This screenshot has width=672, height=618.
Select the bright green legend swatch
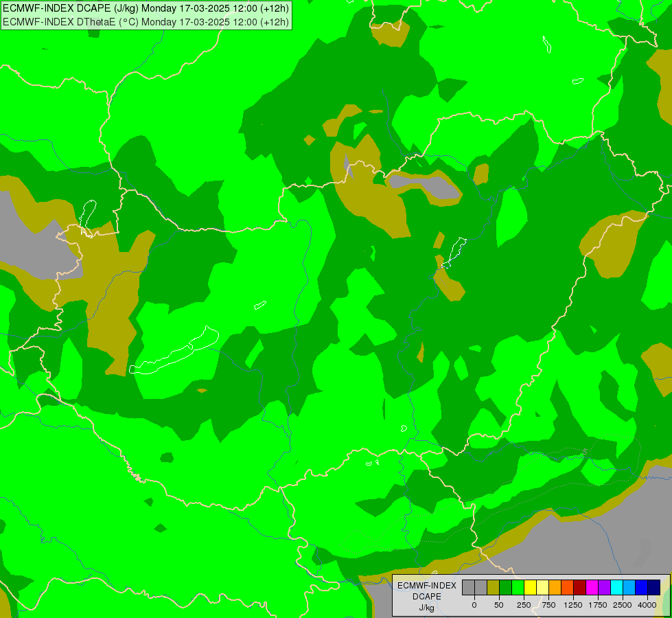[x=518, y=587]
